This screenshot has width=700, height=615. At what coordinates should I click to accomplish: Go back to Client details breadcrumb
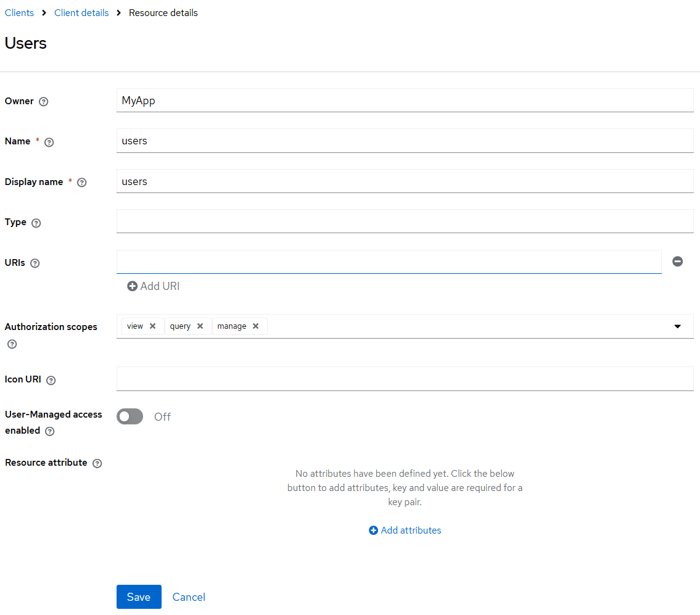coord(81,12)
